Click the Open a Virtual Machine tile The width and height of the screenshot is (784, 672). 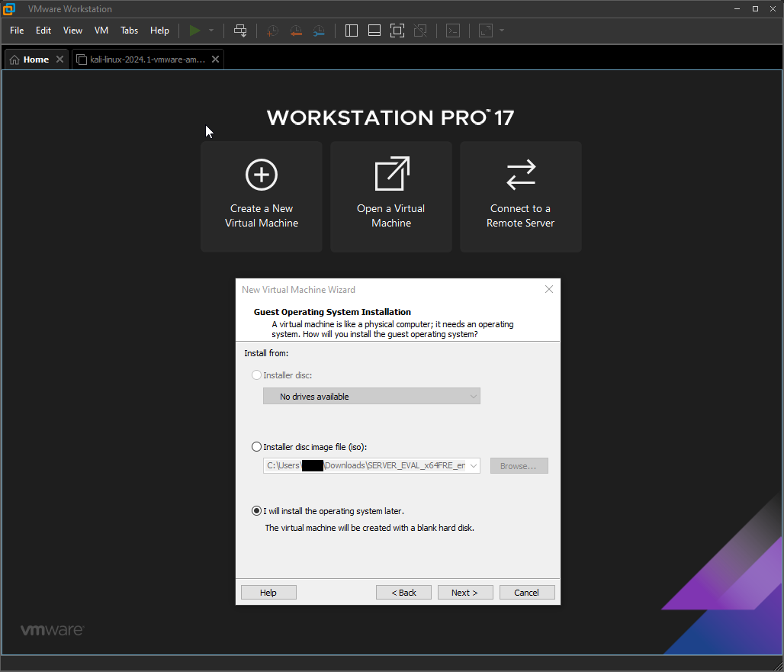point(391,197)
